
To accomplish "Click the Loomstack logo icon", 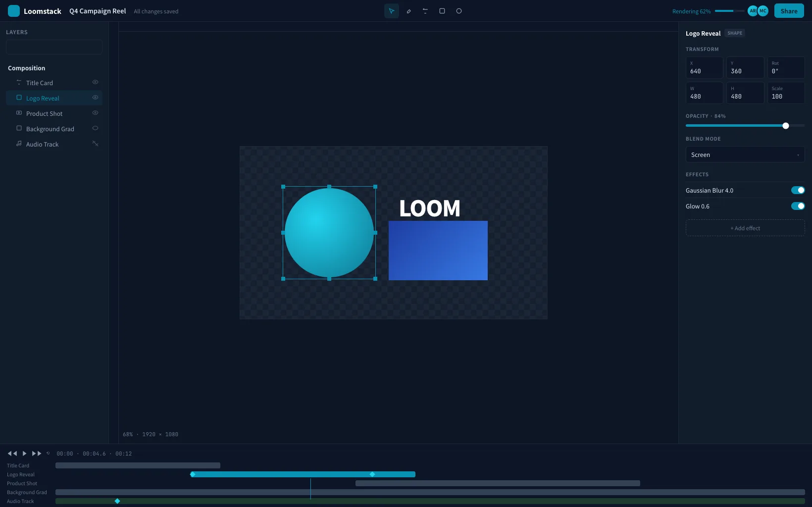I will 14,11.
